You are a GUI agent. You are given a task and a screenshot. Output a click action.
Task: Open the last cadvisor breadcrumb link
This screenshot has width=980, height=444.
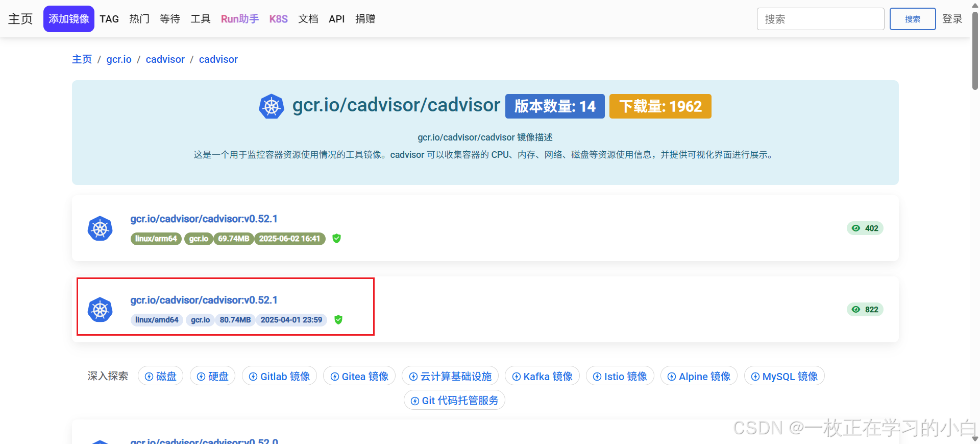pos(218,59)
